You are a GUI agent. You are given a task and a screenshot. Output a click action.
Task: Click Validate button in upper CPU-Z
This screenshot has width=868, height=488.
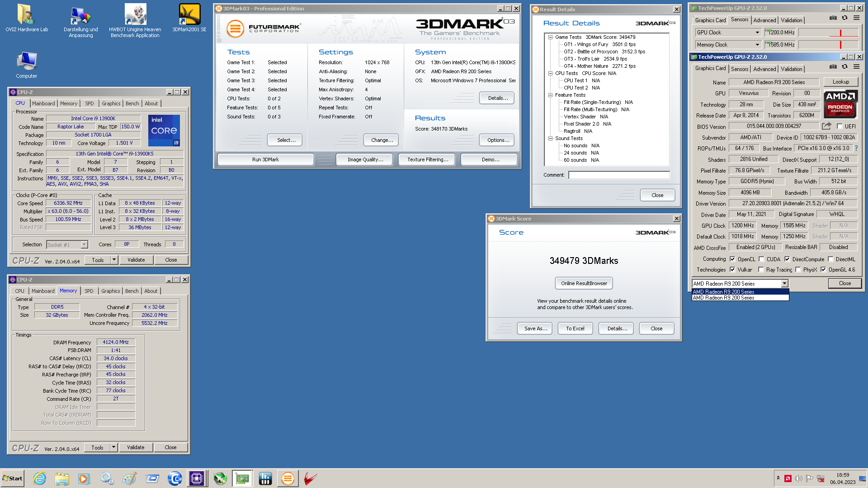click(136, 260)
